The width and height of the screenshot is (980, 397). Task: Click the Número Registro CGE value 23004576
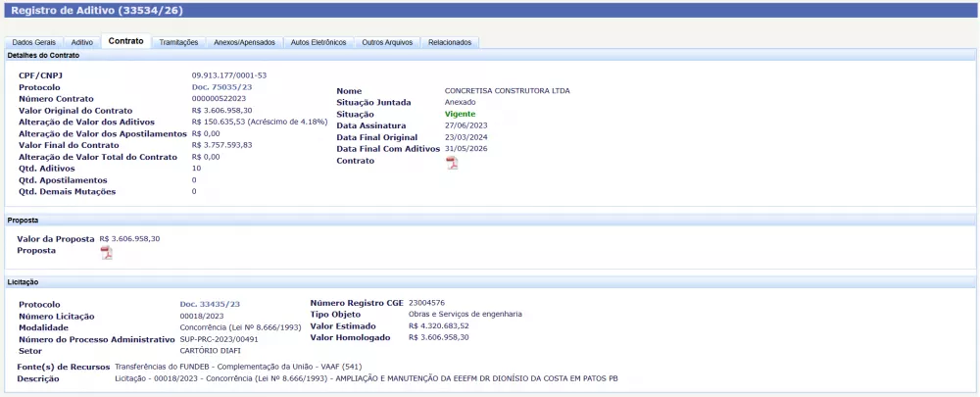[426, 303]
